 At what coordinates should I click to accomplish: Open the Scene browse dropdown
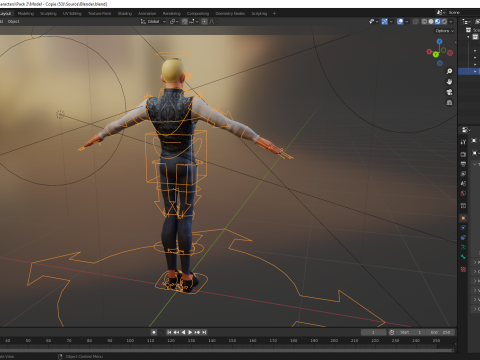[441, 13]
